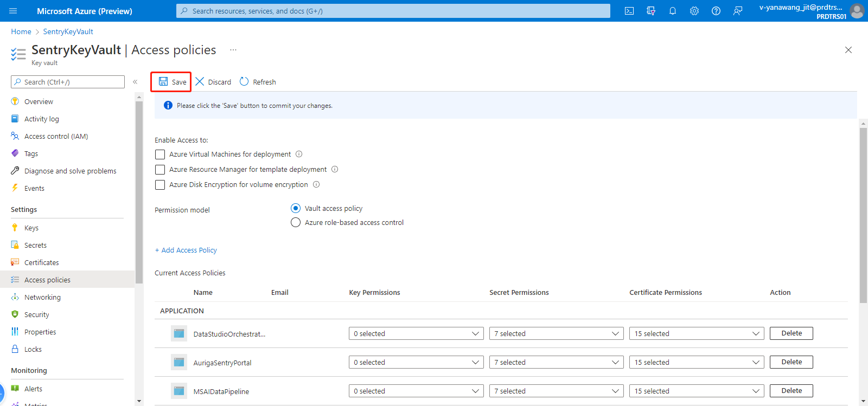Image resolution: width=868 pixels, height=406 pixels.
Task: Click info icon beside Azure Resource Manager option
Action: tap(335, 169)
